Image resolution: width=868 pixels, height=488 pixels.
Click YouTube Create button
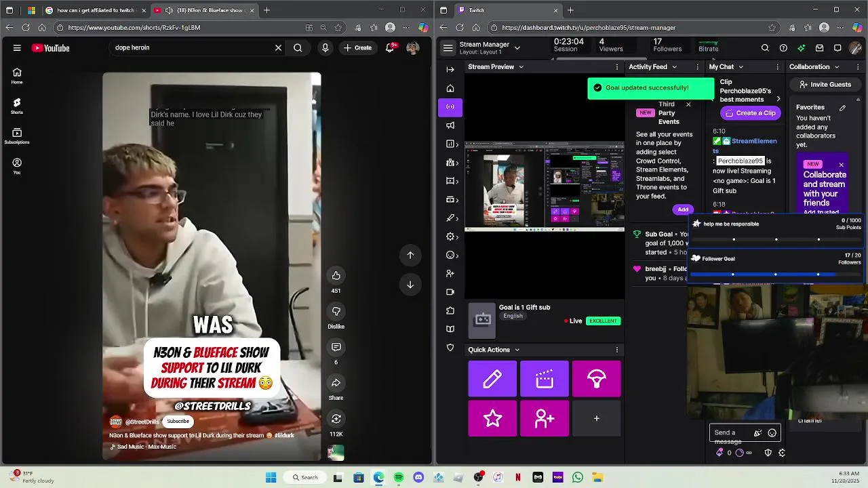click(358, 47)
